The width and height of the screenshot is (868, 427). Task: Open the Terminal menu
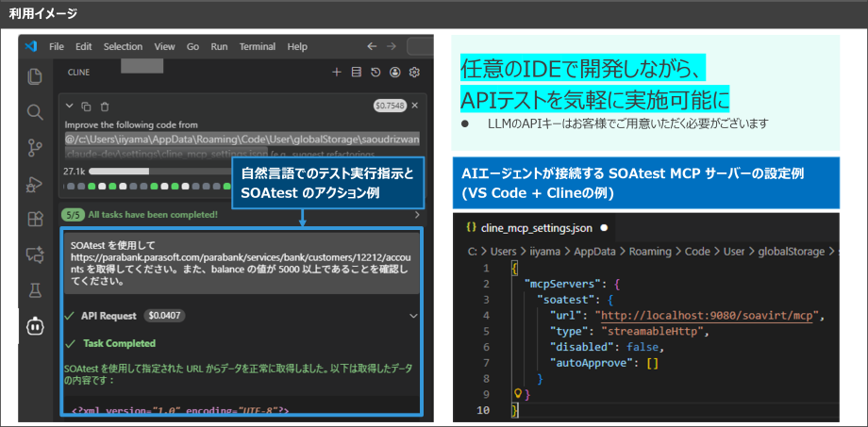point(258,47)
